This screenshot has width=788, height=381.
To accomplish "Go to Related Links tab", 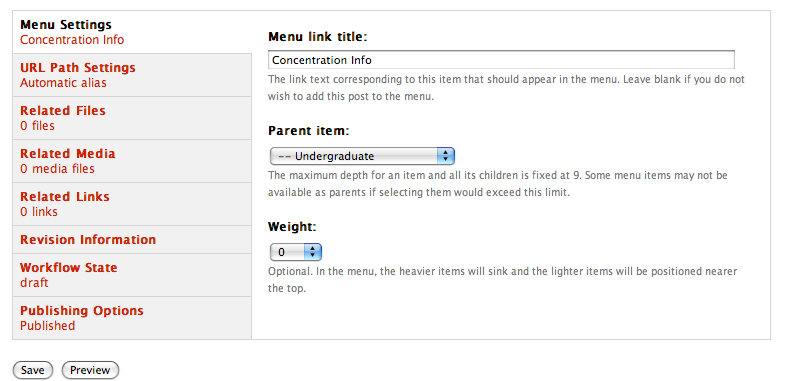I will [x=132, y=204].
